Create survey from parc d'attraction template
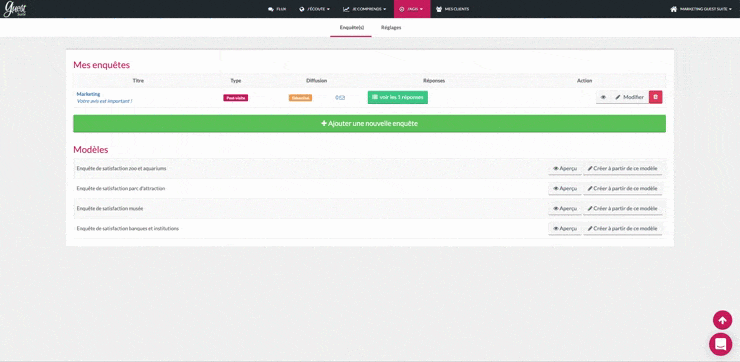Viewport: 740px width, 362px height. click(x=622, y=188)
